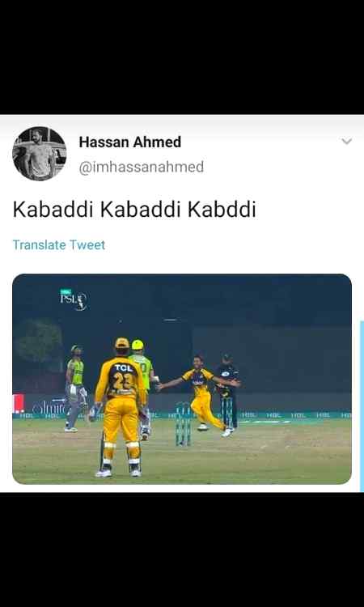Open the Hassan Ahmed display name
The width and height of the screenshot is (364, 607).
click(130, 142)
